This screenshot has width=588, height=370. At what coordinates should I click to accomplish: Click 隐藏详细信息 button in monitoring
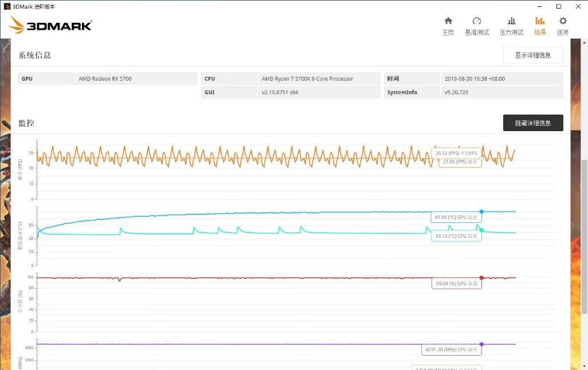point(533,123)
